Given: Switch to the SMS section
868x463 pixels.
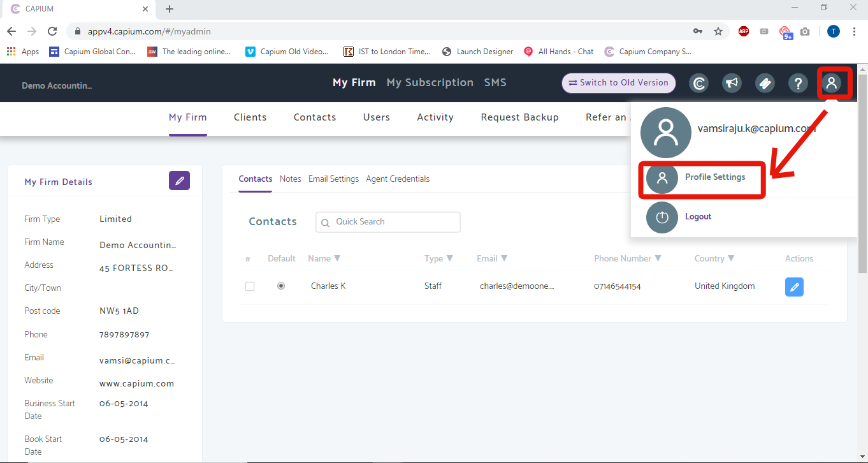Looking at the screenshot, I should click(x=495, y=82).
